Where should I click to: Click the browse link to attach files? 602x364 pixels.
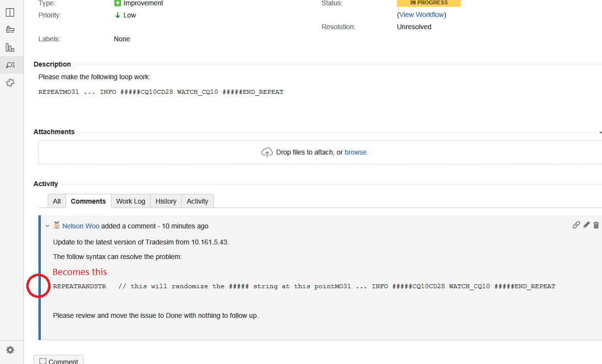[356, 152]
